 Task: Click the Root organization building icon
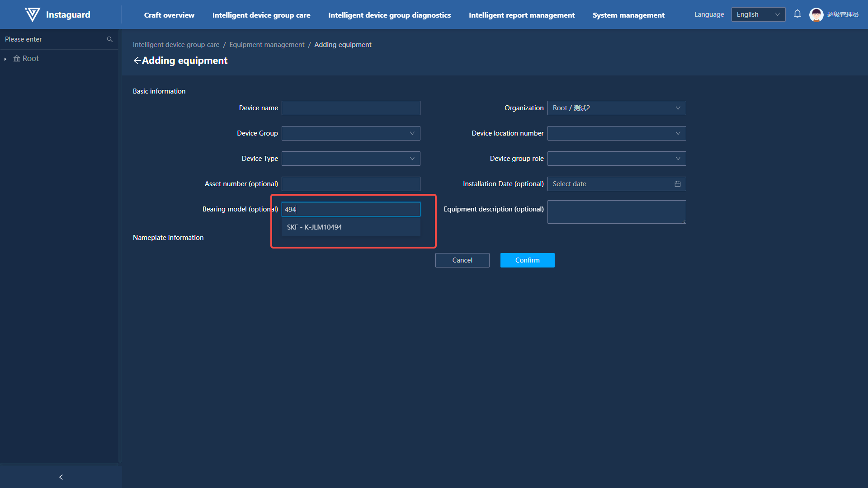pyautogui.click(x=17, y=58)
